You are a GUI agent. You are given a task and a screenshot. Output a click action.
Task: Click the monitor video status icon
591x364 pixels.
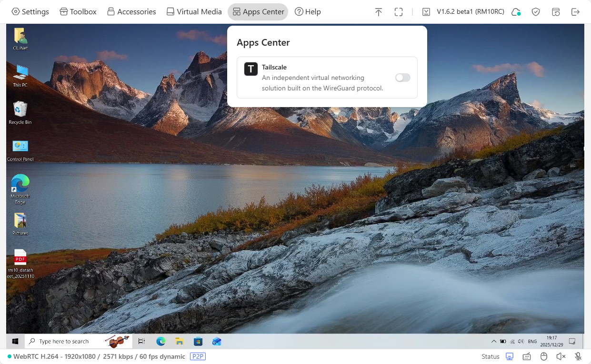[x=510, y=356]
